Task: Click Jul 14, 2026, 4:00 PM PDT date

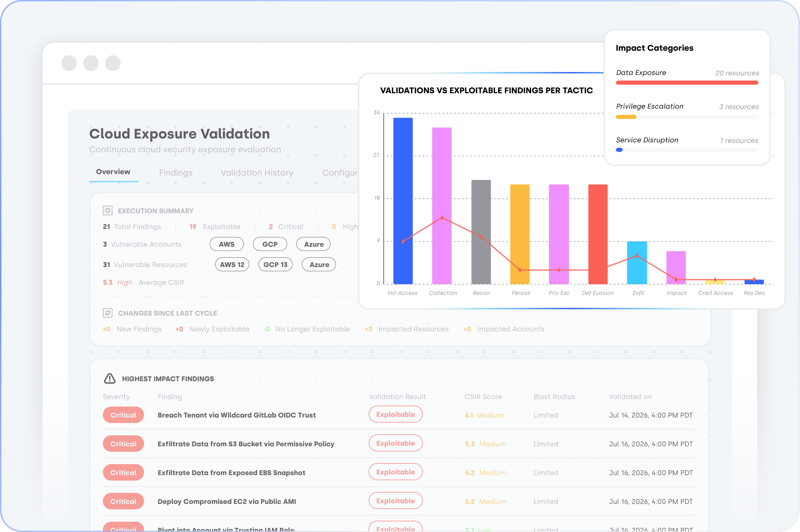Action: coord(651,415)
